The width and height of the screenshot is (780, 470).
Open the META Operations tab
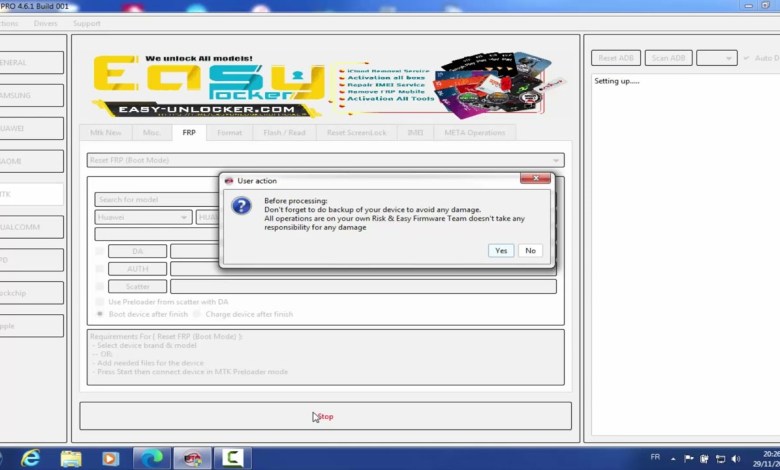475,133
